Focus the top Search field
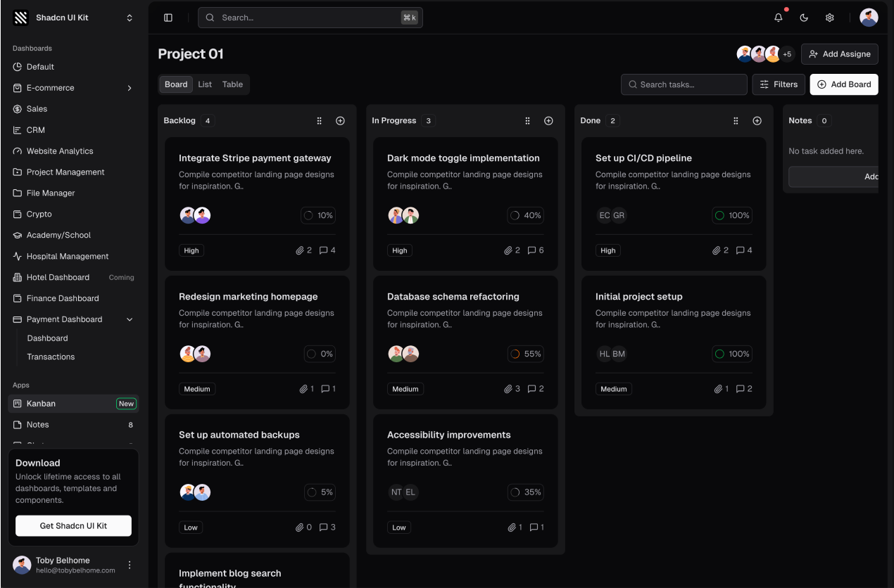Viewport: 894px width, 588px height. pos(310,18)
